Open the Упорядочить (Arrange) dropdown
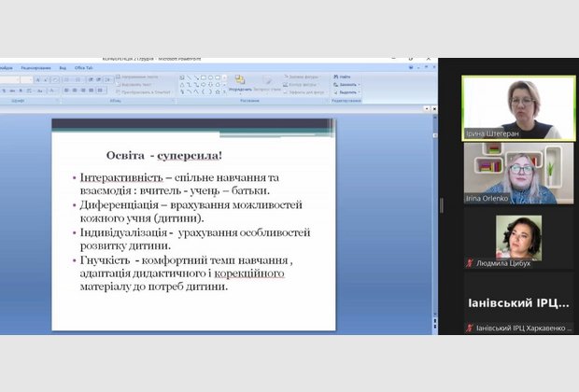This screenshot has height=392, width=579. pyautogui.click(x=240, y=84)
